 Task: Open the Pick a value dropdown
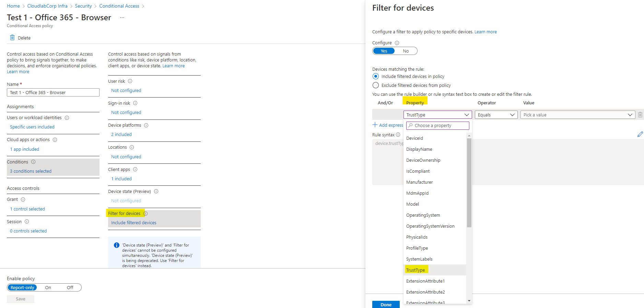(x=578, y=115)
